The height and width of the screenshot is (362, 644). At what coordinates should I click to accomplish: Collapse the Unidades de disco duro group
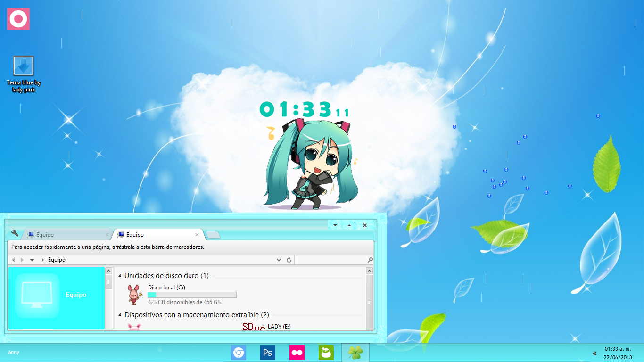120,276
